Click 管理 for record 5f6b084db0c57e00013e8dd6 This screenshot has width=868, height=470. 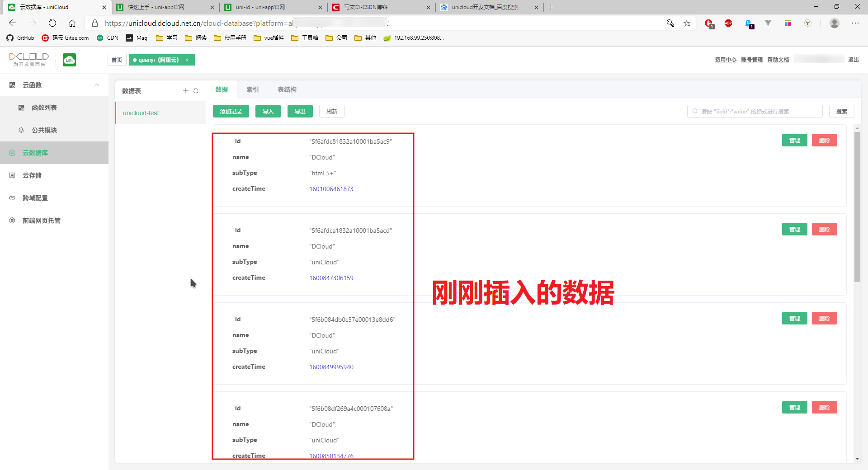point(795,318)
